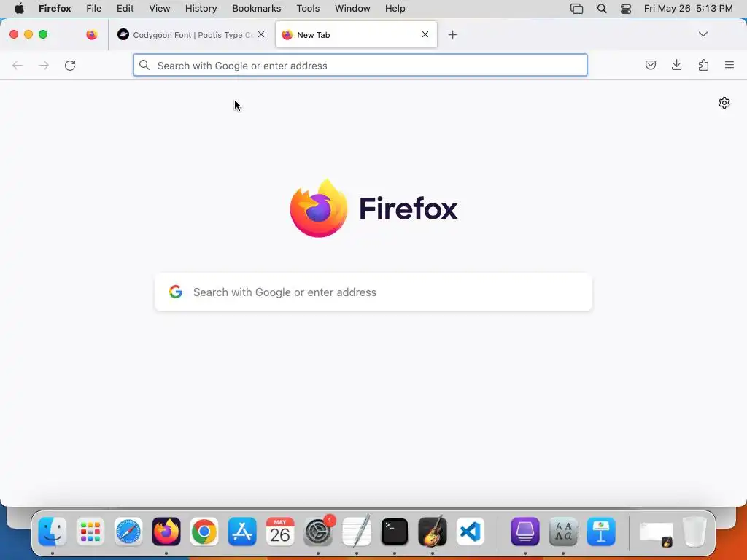Open the Apple menu
The height and width of the screenshot is (560, 747).
(x=19, y=9)
